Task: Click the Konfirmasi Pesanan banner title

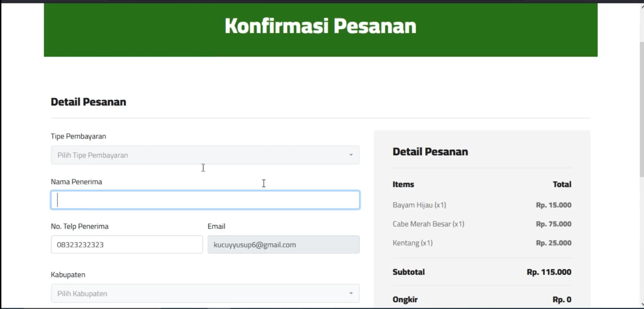Action: coord(320,26)
